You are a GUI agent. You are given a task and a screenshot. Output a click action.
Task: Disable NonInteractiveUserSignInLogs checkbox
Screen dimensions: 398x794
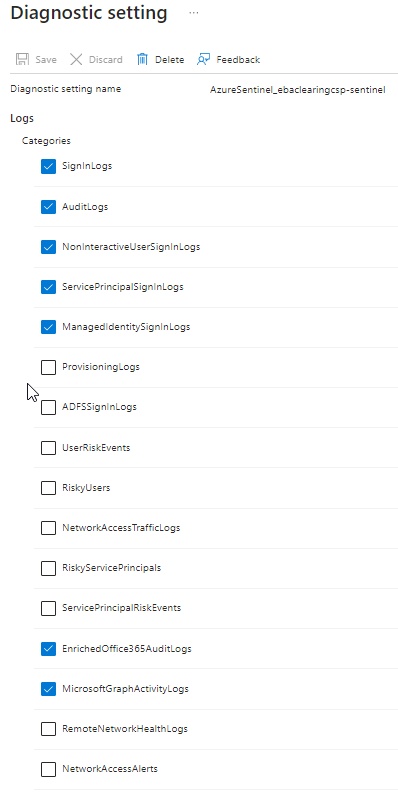coord(48,247)
